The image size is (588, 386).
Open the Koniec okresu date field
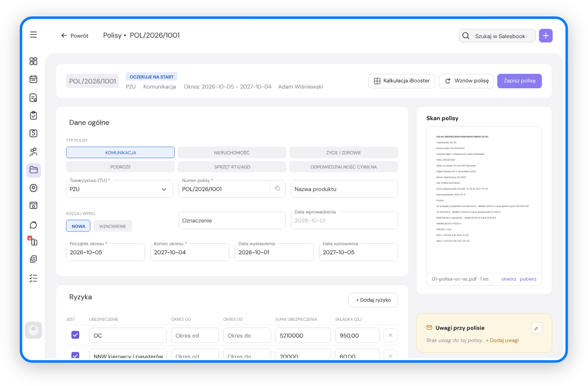(190, 252)
